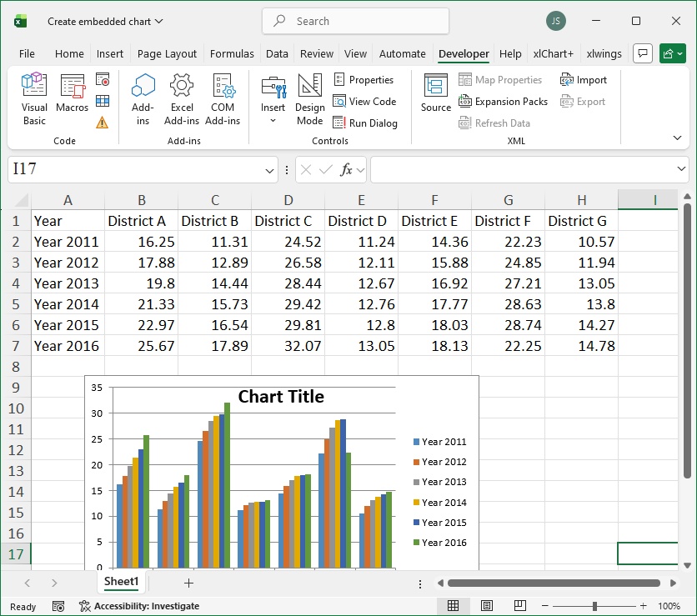Collapse the ribbon with the chevron
Viewport: 697px width, 616px height.
(x=677, y=138)
